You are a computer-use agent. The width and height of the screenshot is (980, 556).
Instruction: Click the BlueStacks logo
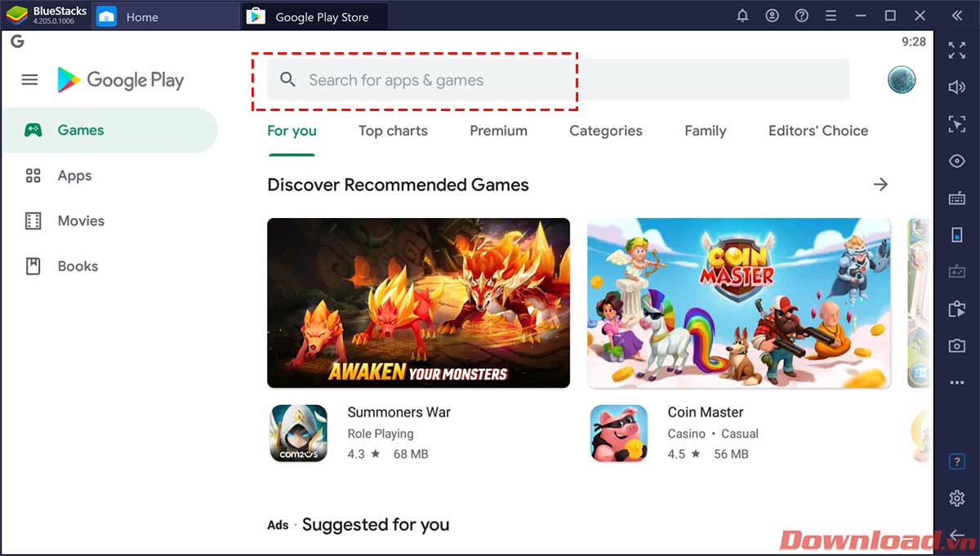coord(17,16)
